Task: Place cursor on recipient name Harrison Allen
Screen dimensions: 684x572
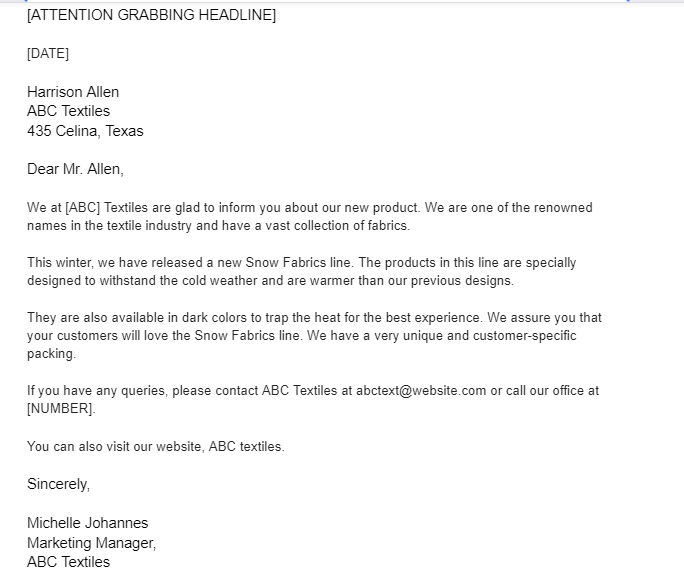Action: point(73,92)
